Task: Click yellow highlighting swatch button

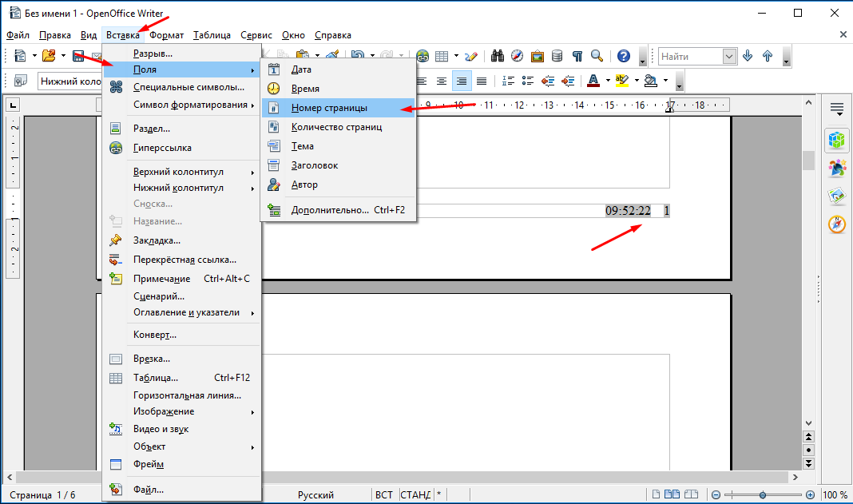Action: coord(622,81)
